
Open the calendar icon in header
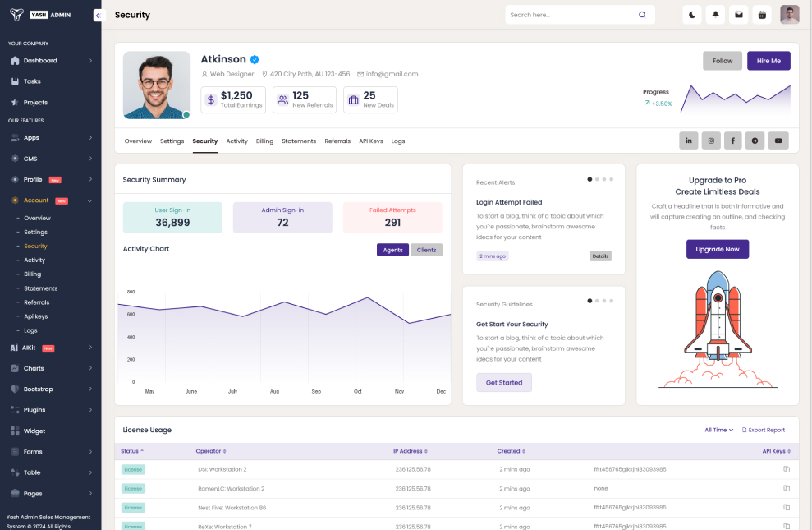coord(762,15)
